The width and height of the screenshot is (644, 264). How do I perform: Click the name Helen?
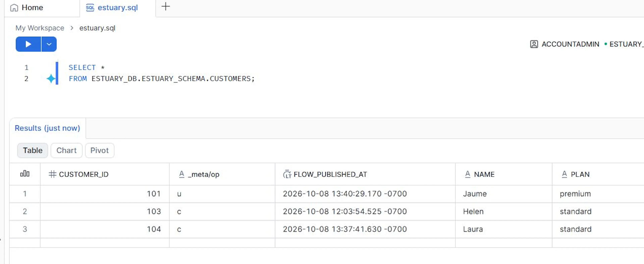pyautogui.click(x=473, y=212)
